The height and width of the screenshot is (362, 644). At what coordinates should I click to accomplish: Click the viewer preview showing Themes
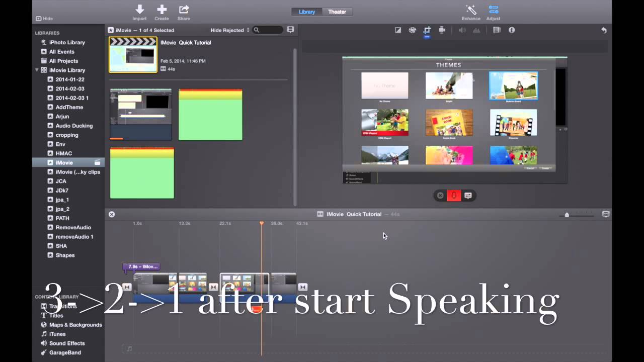tap(455, 120)
